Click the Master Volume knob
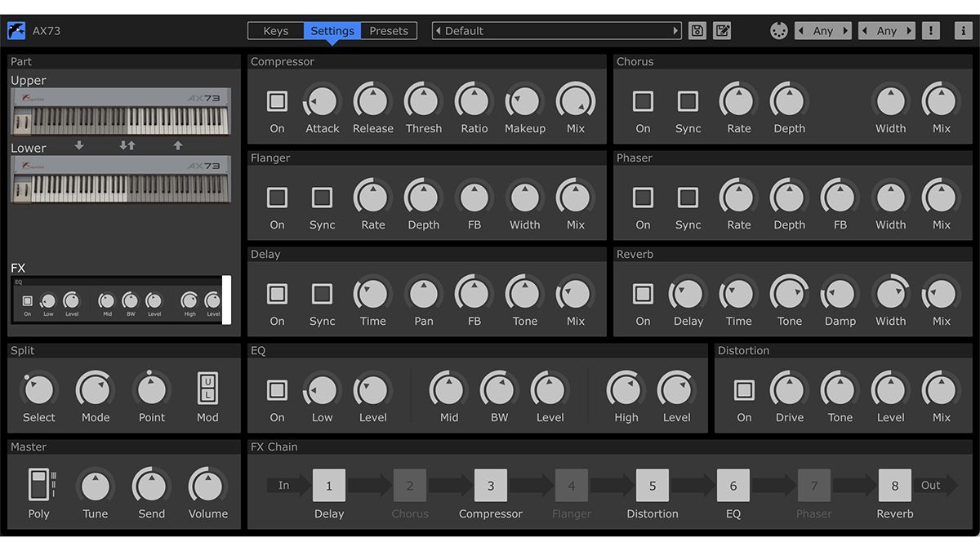 [x=208, y=487]
